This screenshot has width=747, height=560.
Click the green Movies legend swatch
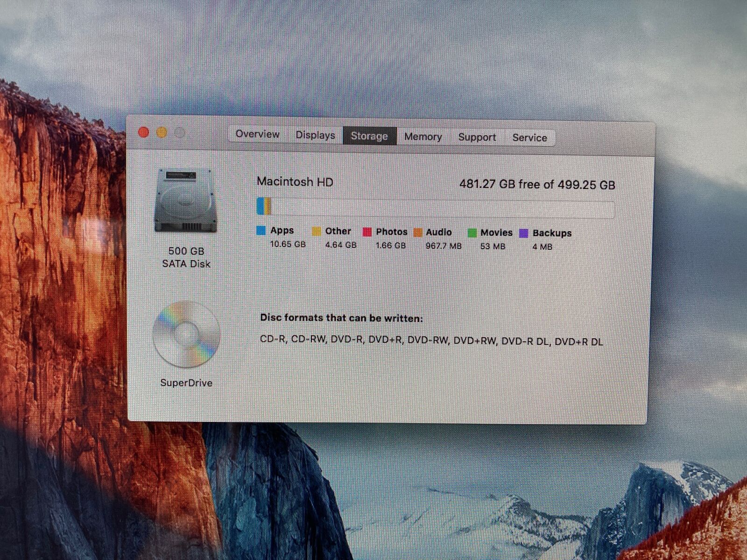point(472,233)
